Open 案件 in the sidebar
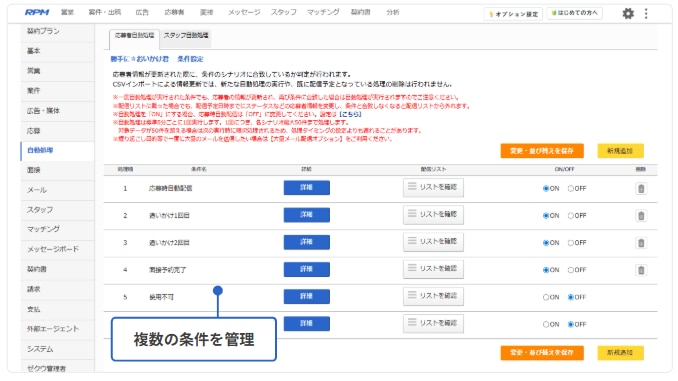678x381 pixels. [x=58, y=91]
